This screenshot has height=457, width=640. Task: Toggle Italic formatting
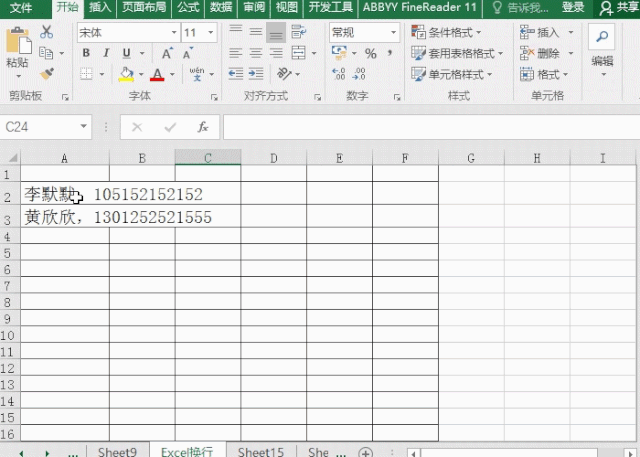click(x=106, y=53)
